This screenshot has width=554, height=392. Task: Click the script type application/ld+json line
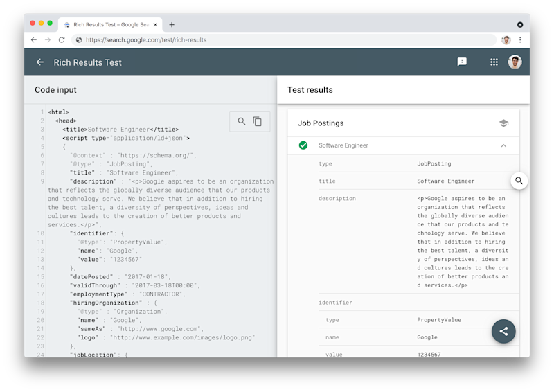pyautogui.click(x=126, y=138)
